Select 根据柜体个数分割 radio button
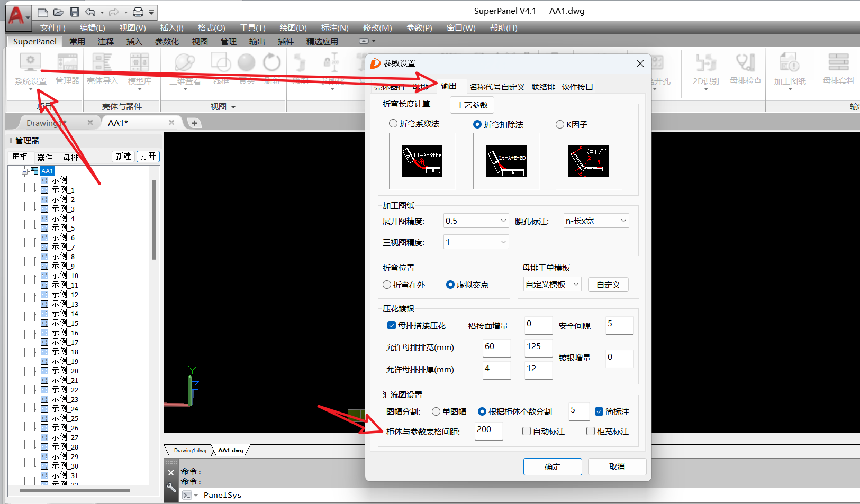The width and height of the screenshot is (860, 504). pos(482,411)
